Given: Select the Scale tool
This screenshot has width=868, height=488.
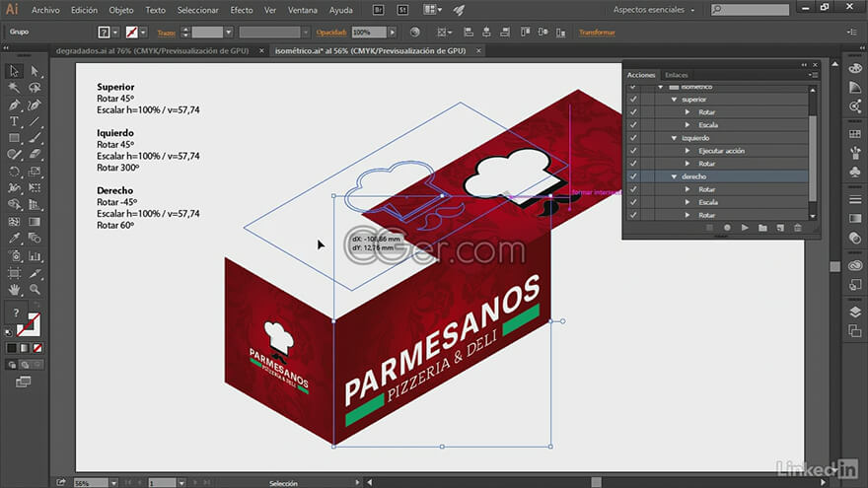Looking at the screenshot, I should (x=35, y=172).
